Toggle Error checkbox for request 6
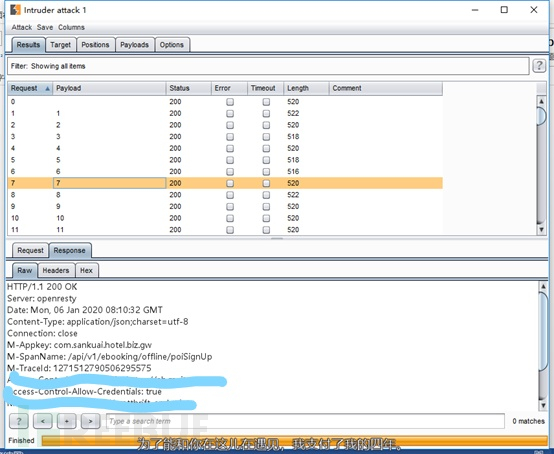 (230, 172)
